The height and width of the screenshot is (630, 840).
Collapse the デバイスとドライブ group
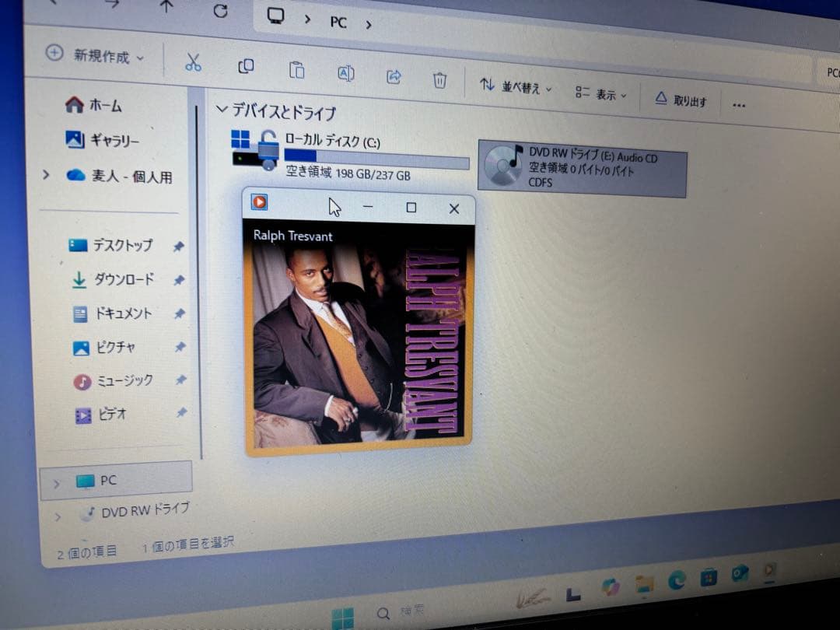[221, 110]
